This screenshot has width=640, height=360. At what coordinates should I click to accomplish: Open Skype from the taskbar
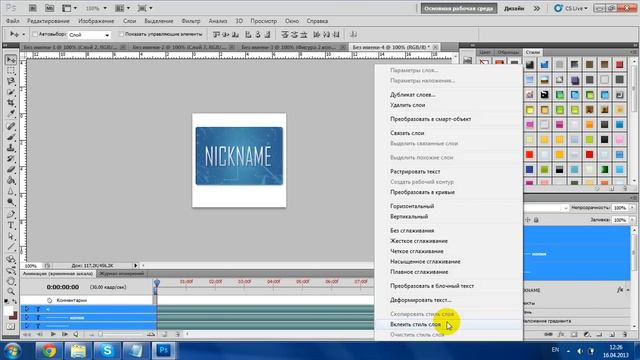(x=107, y=351)
